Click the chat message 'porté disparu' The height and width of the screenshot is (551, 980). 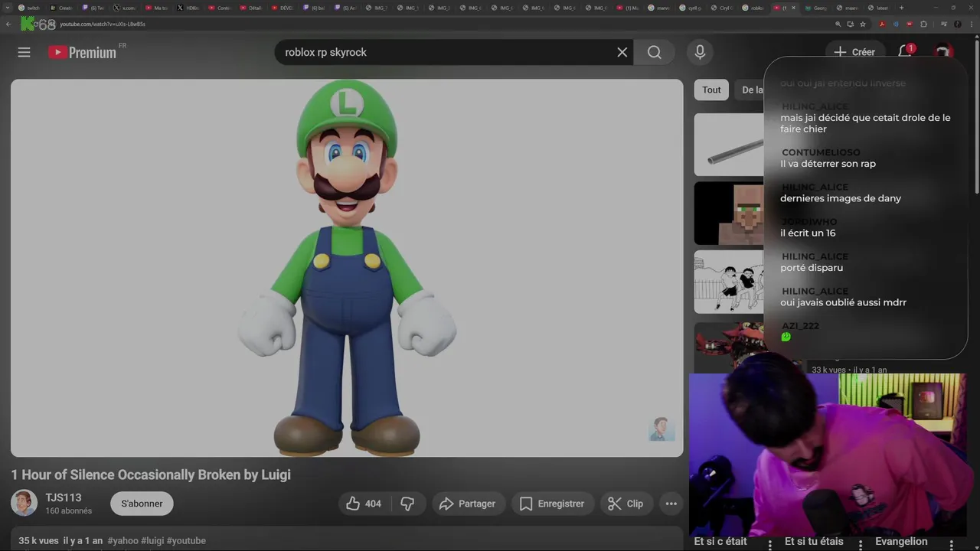point(812,268)
